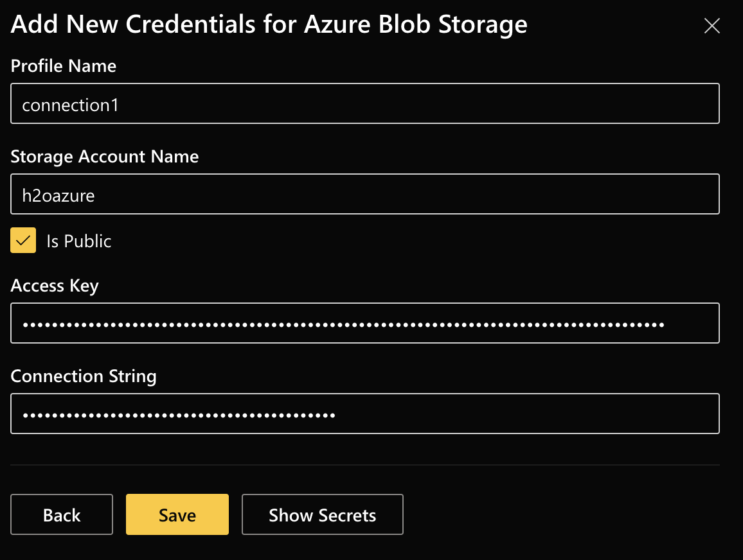Focus the Storage Account Name field
Image resolution: width=743 pixels, height=560 pixels.
point(364,194)
